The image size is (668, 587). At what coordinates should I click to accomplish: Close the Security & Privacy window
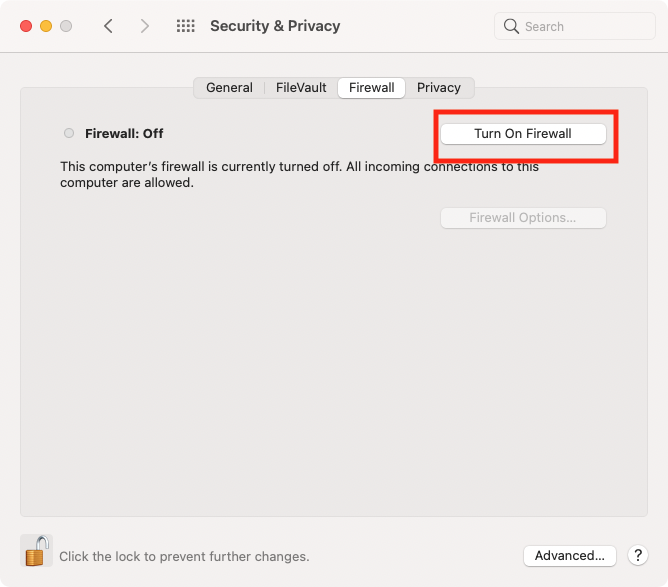coord(26,26)
